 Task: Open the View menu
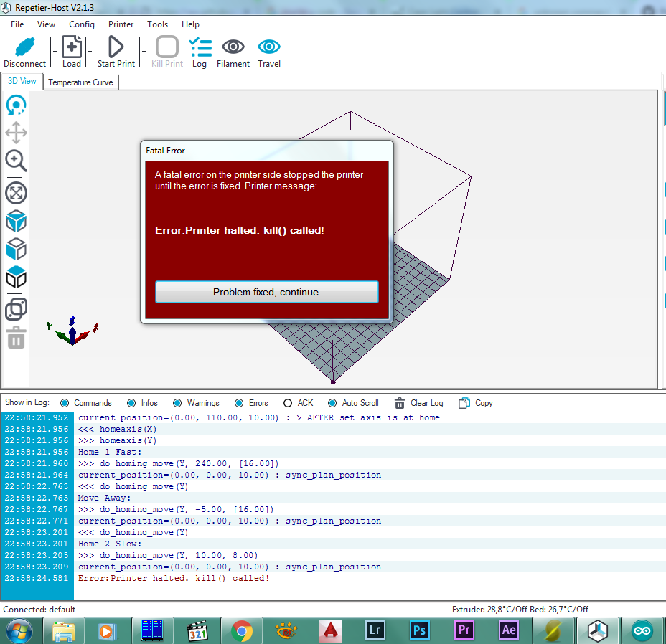point(46,24)
